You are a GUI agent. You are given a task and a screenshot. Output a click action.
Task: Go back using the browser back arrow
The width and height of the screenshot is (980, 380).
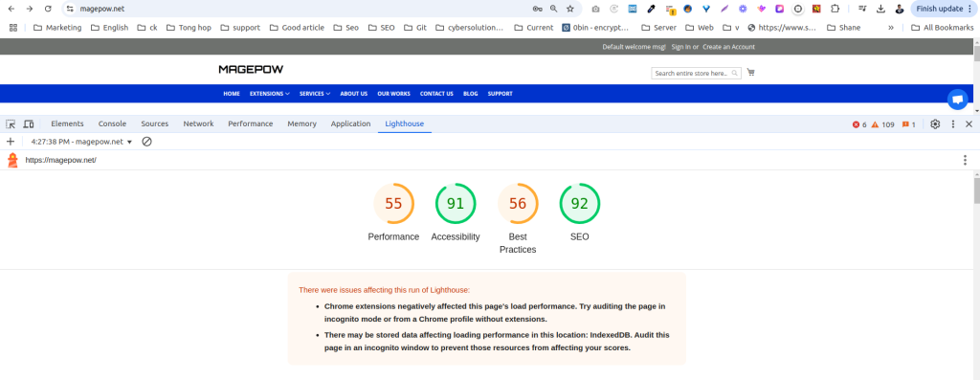11,9
